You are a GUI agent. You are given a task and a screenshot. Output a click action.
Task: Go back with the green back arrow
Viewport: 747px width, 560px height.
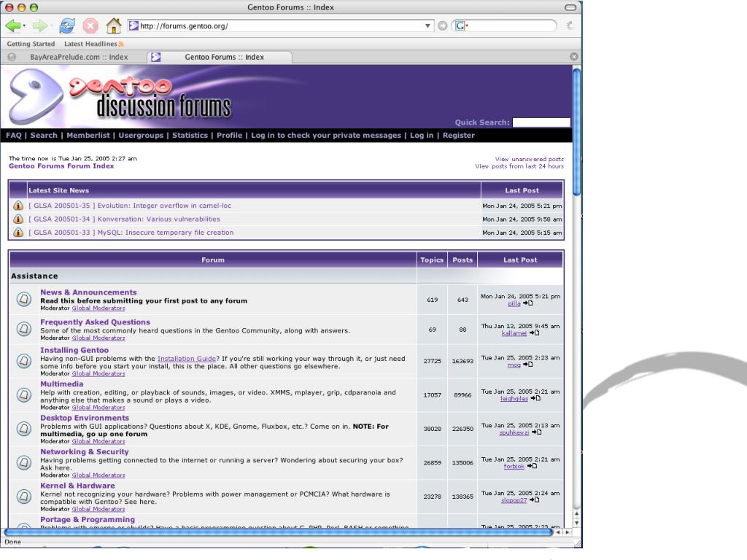click(x=13, y=26)
